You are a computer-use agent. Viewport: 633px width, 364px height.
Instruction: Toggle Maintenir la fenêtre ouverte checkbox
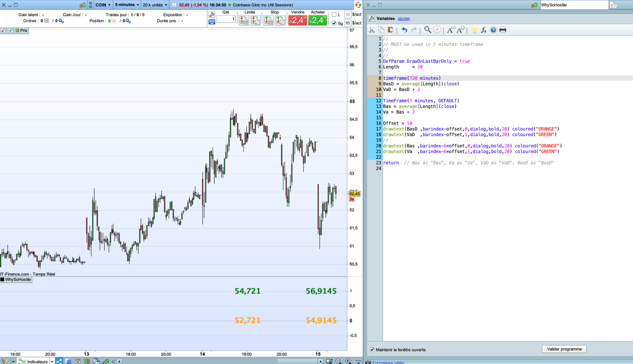[372, 349]
